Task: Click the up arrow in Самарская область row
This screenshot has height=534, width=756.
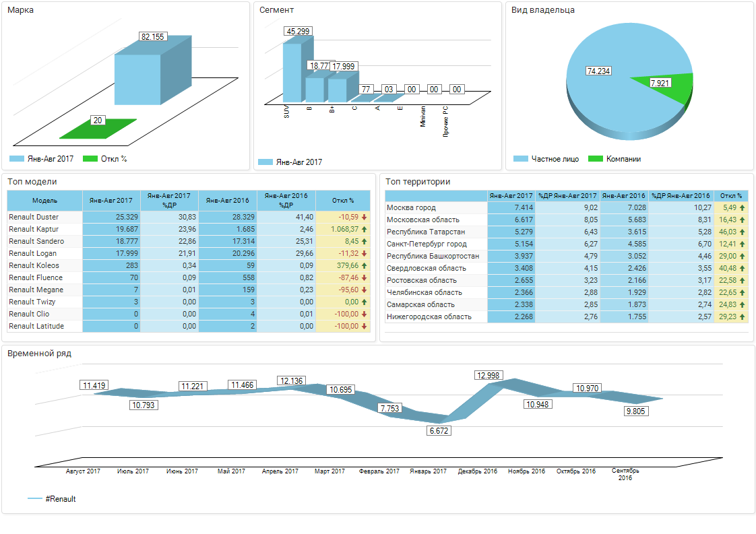Action: click(x=743, y=304)
